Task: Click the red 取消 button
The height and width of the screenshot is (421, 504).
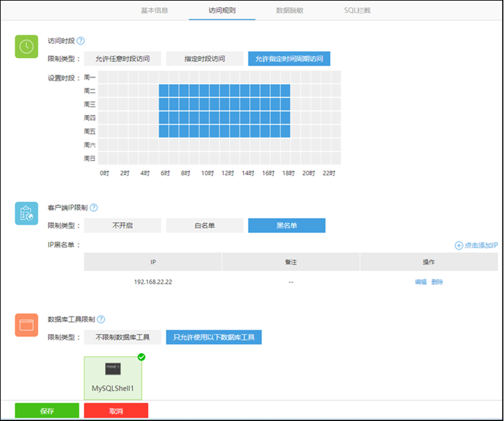Action: 116,411
